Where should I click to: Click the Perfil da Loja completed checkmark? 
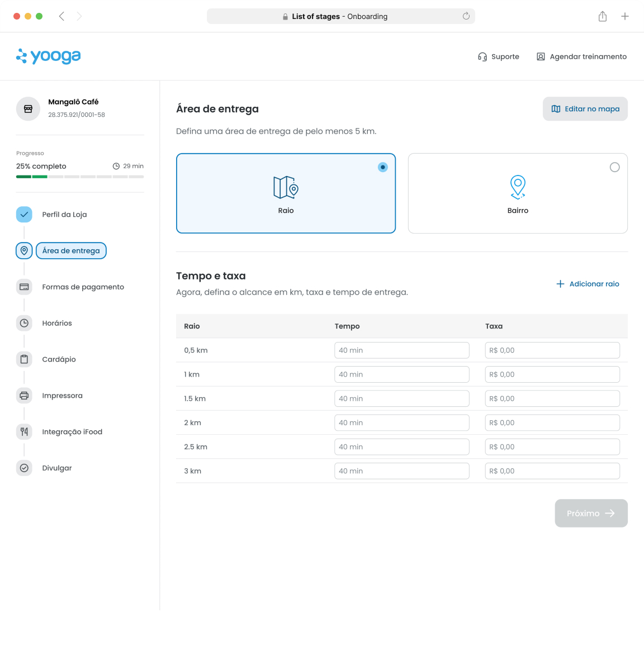[x=24, y=214]
